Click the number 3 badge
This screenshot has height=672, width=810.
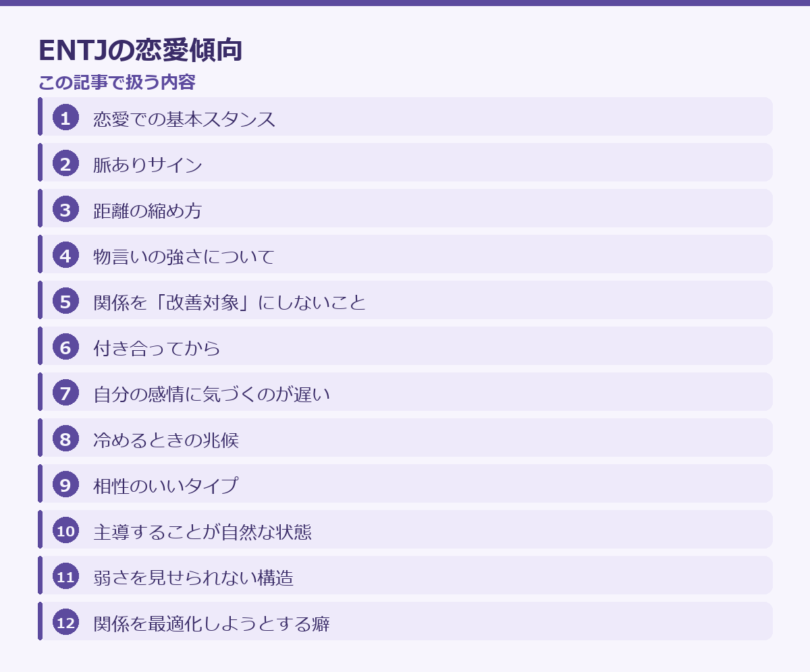[x=65, y=210]
